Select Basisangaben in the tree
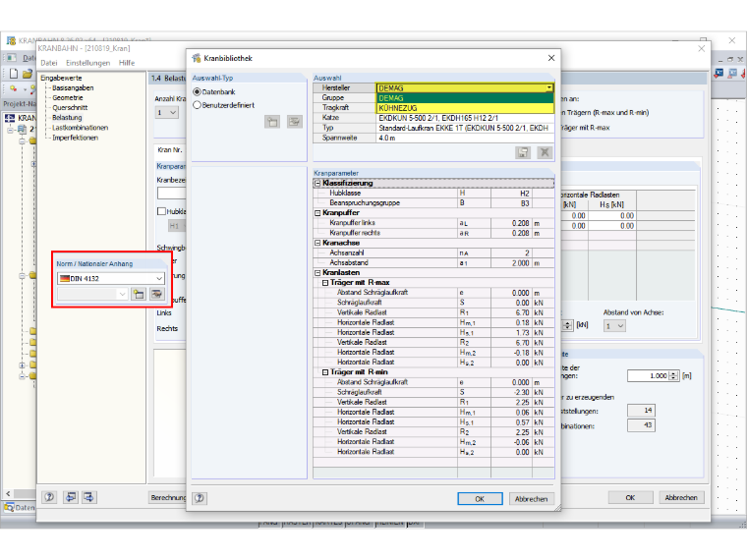This screenshot has height=560, width=747. coord(73,88)
